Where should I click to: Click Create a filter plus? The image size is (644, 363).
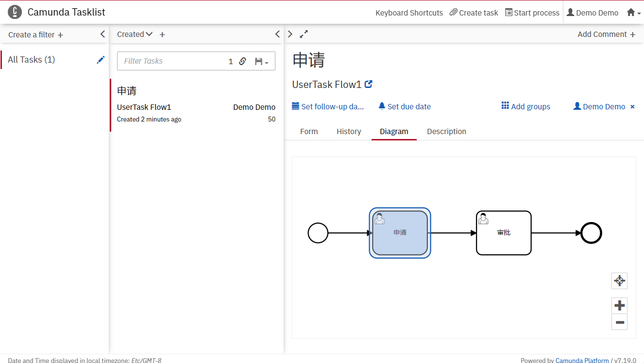pyautogui.click(x=36, y=35)
